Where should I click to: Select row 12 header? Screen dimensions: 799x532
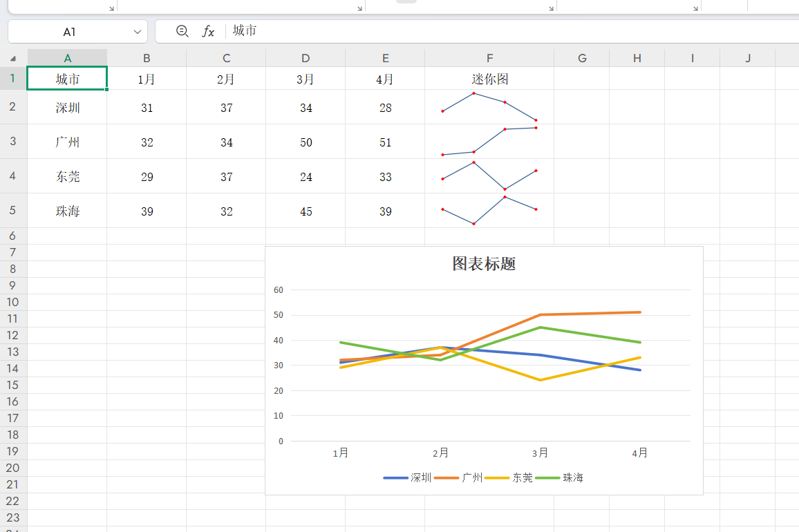pos(13,335)
